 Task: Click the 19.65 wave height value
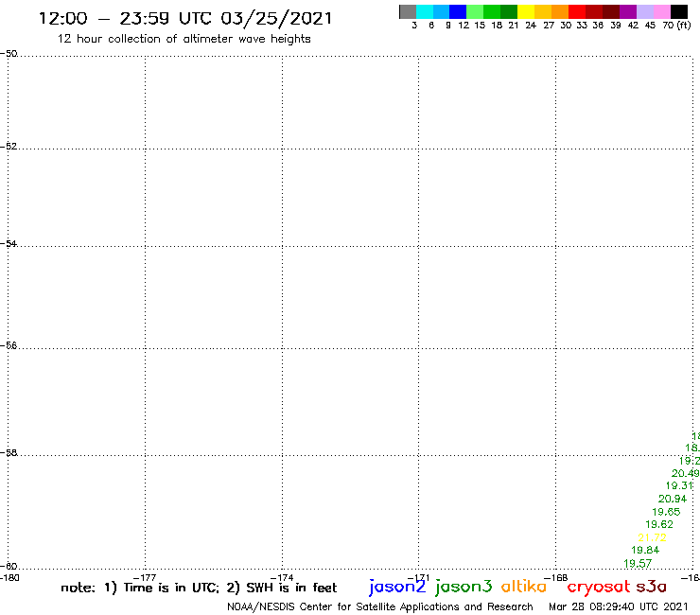(666, 512)
